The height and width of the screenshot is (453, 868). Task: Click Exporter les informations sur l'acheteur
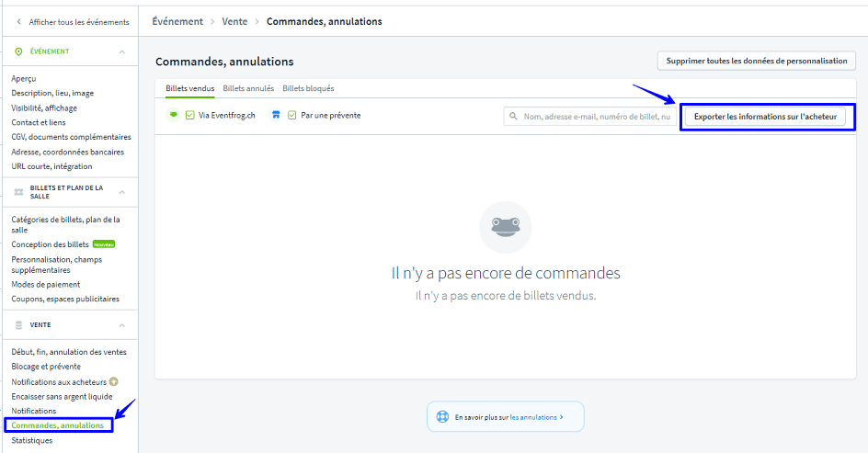click(765, 117)
